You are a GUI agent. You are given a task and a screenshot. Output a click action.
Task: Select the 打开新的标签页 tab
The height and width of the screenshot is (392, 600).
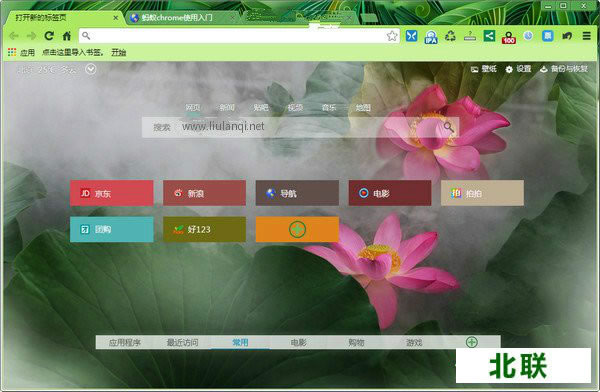click(63, 18)
